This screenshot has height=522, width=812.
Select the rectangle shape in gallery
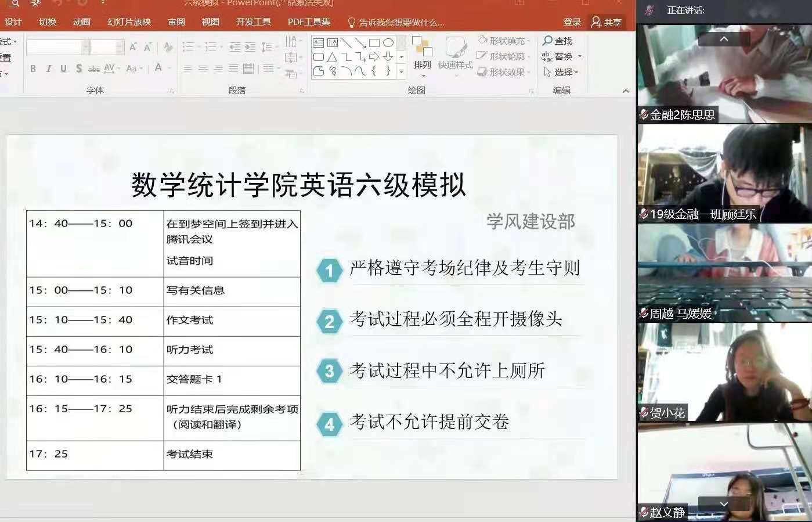tap(374, 42)
